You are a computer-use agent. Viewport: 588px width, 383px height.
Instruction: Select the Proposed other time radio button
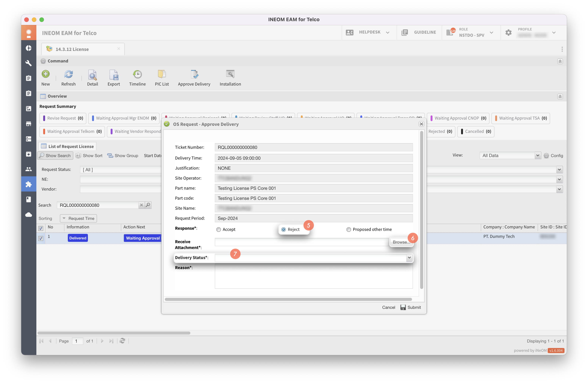coord(349,230)
